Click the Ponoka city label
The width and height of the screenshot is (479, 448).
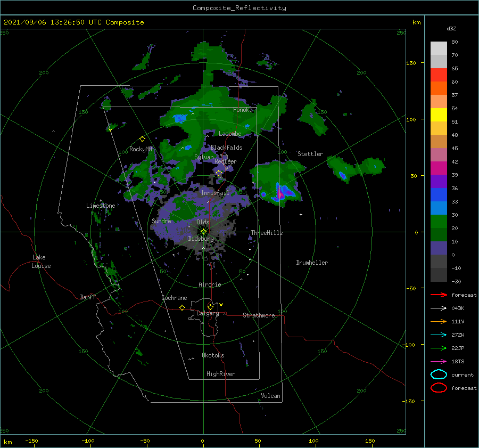[243, 110]
